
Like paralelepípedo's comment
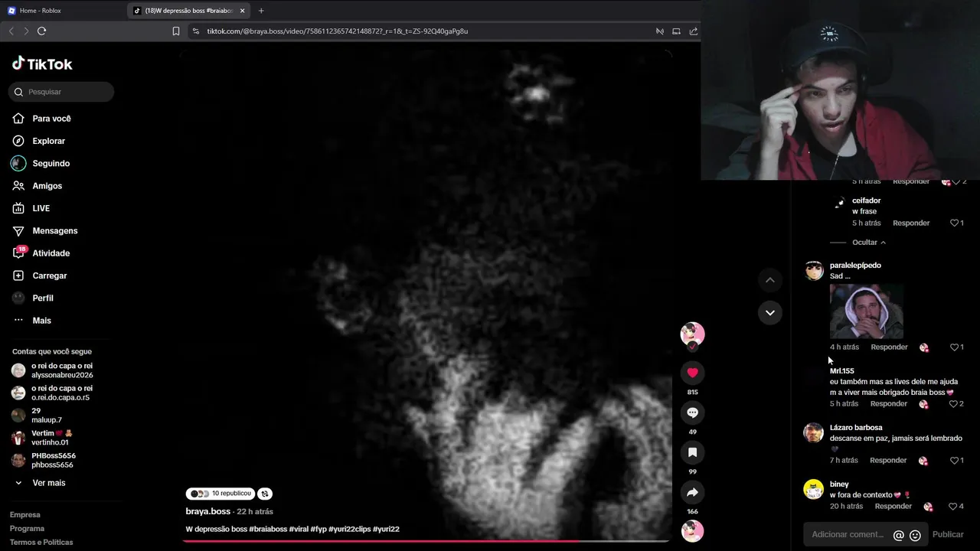pyautogui.click(x=955, y=347)
